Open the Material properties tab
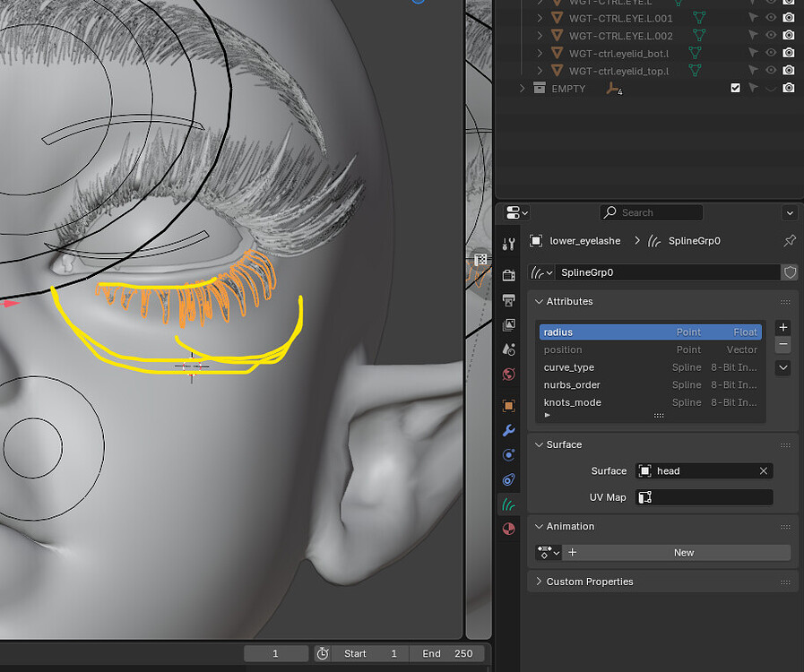The height and width of the screenshot is (672, 804). point(508,529)
